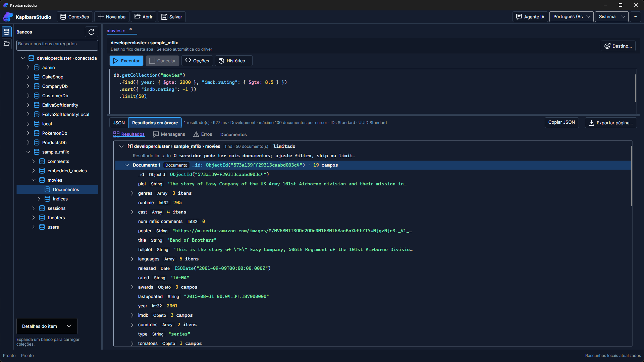Save the query with Salvar
This screenshot has height=362, width=644.
(172, 17)
